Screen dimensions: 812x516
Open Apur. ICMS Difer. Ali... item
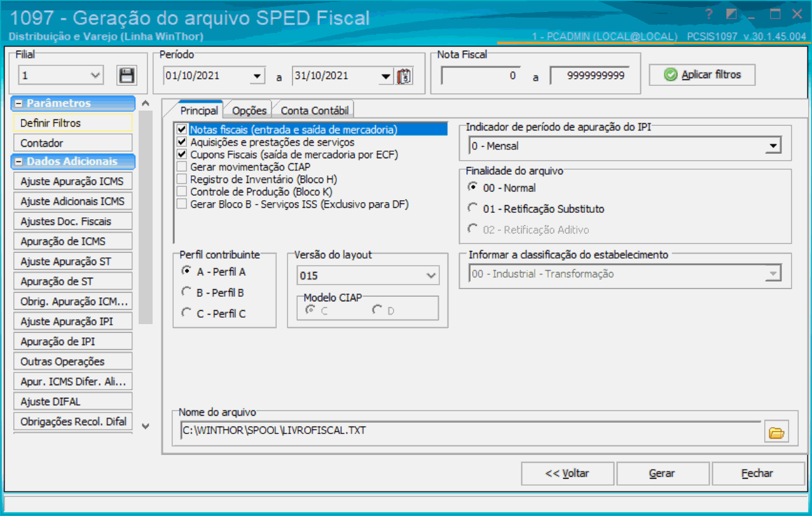(x=72, y=381)
